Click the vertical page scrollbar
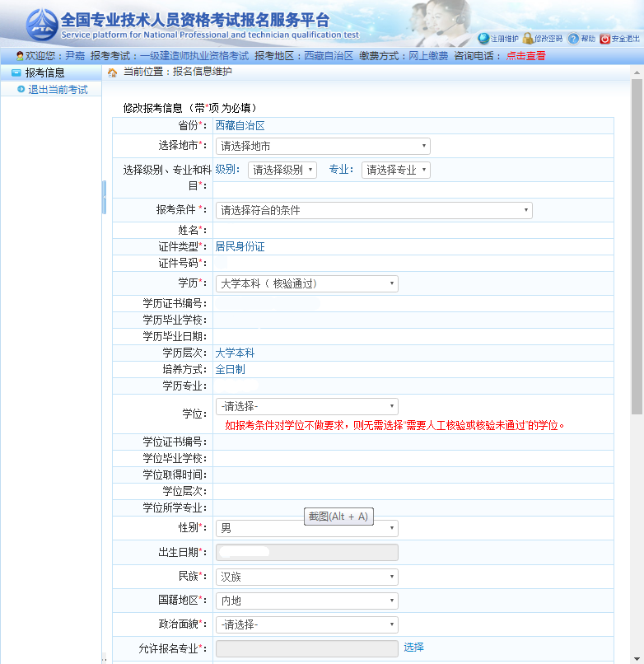644x664 pixels. point(637,247)
